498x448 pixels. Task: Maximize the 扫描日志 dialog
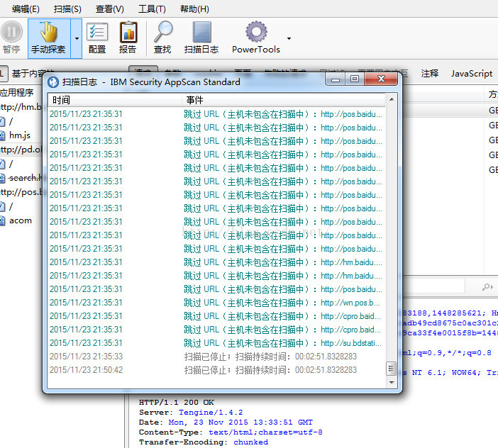(355, 79)
